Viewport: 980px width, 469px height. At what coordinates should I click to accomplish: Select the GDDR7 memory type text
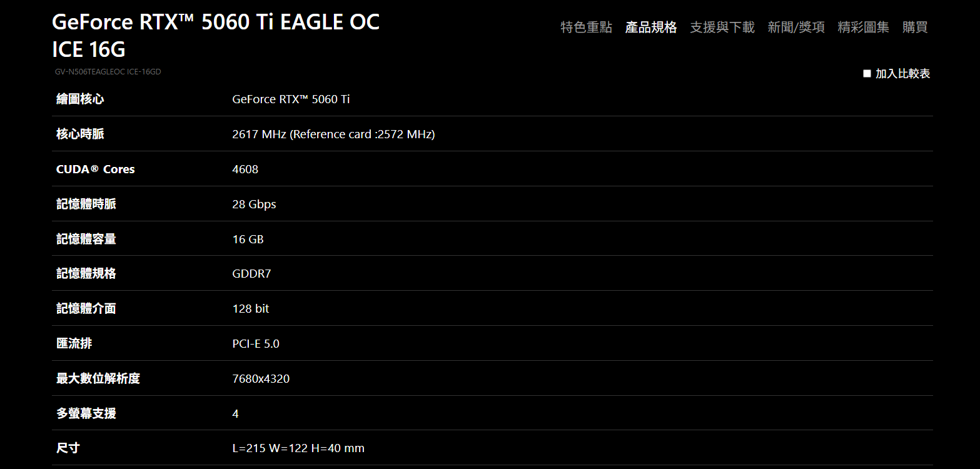(251, 273)
